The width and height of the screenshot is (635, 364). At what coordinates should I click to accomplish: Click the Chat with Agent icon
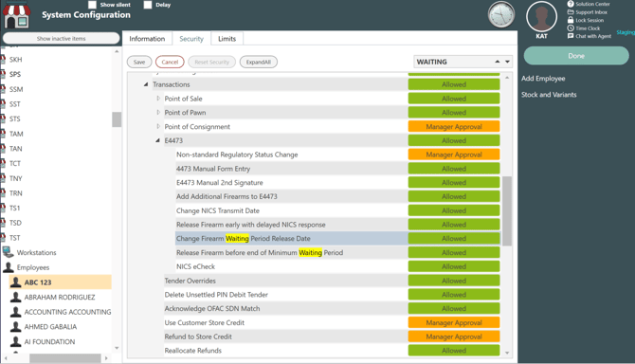571,36
